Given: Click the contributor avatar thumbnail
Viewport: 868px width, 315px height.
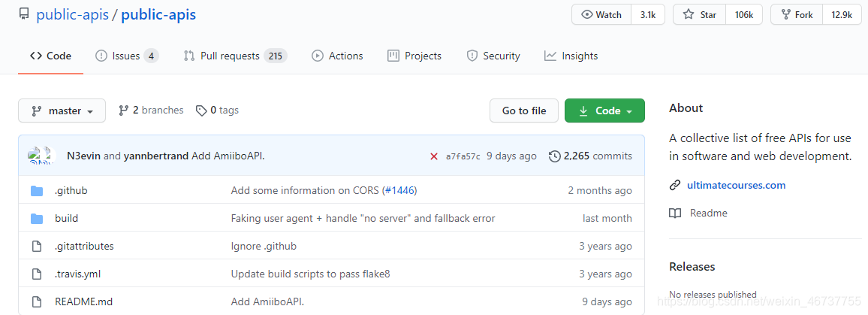Looking at the screenshot, I should click(x=42, y=156).
